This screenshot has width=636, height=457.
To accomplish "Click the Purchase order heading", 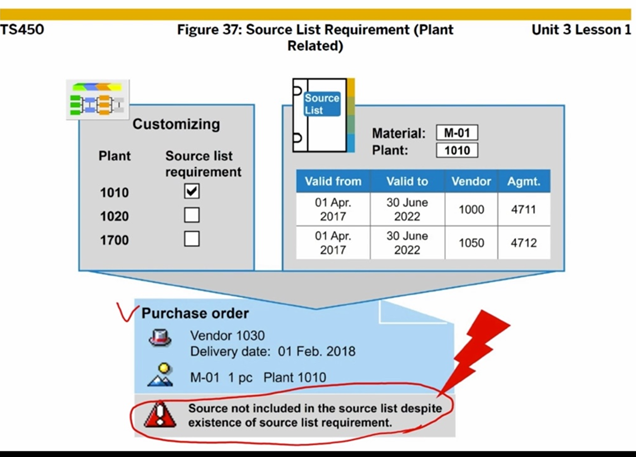I will click(195, 313).
